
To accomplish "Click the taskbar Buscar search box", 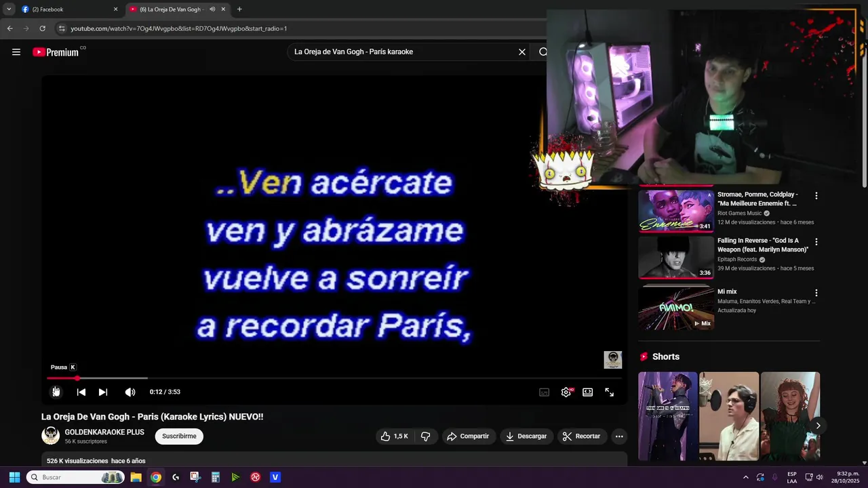I will [x=75, y=477].
